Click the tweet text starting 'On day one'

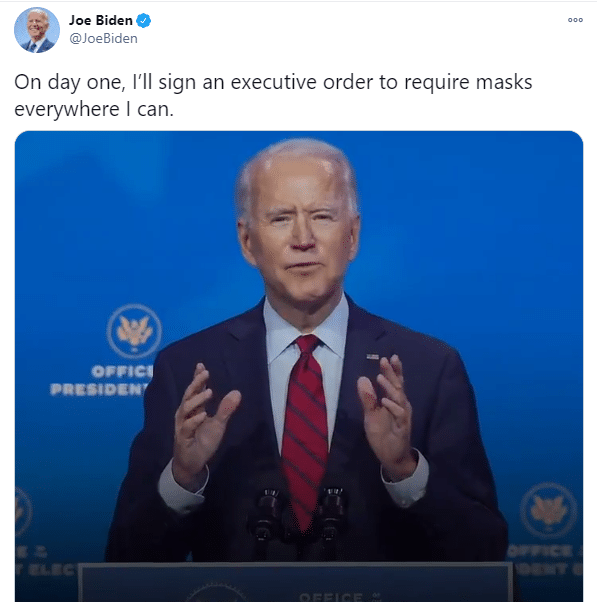coord(273,95)
